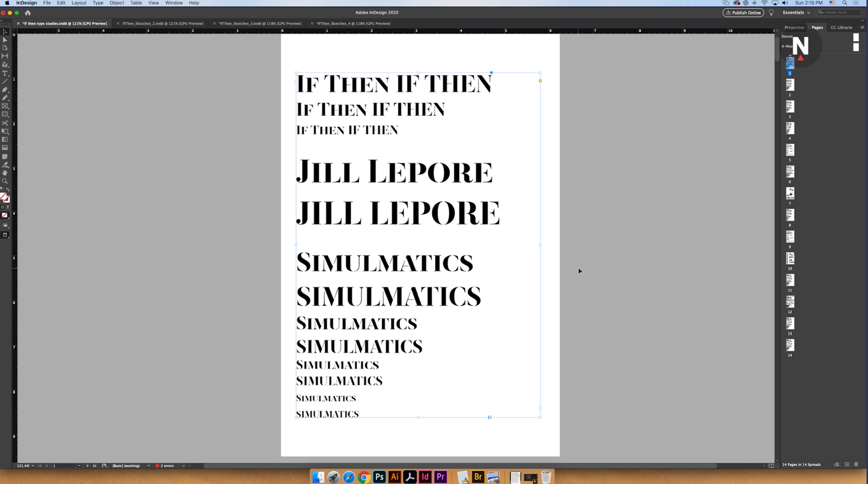Click the delete page trash icon
The width and height of the screenshot is (868, 484).
856,464
